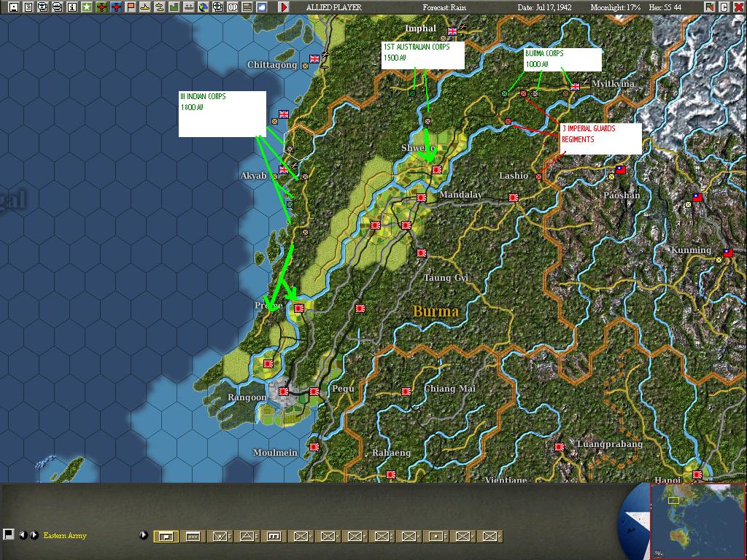
Task: Click the world minimap
Action: pyautogui.click(x=698, y=521)
